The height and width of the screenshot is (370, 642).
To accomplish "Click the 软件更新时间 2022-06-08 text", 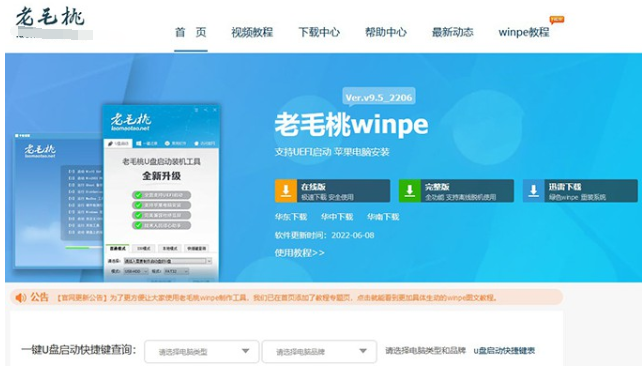I will click(x=324, y=235).
